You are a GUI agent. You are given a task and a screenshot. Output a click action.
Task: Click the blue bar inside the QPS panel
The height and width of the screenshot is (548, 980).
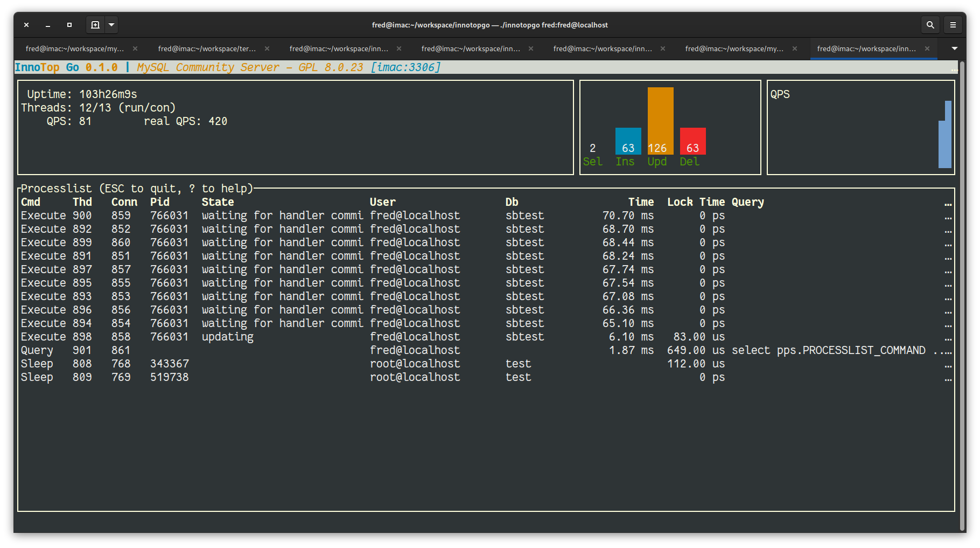[x=947, y=135]
